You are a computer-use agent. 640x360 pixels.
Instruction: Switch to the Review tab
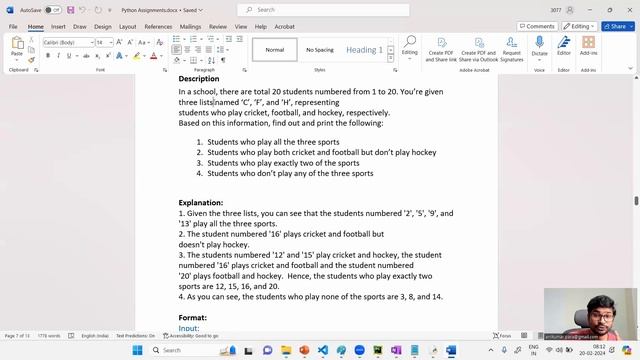[218, 27]
